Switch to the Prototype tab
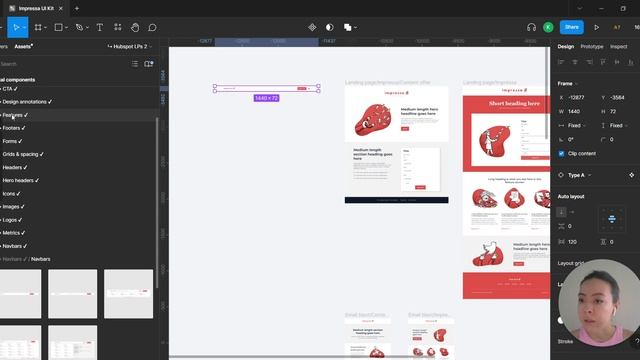Screen dimensions: 640x360 click(x=591, y=47)
